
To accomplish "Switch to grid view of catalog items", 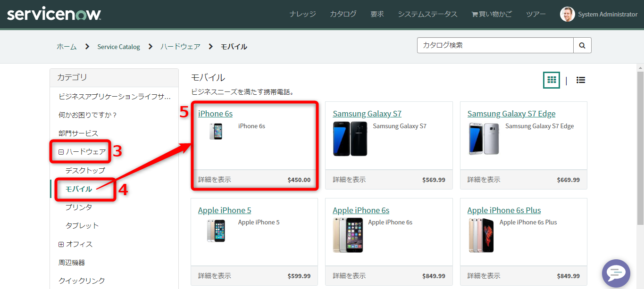I will [x=551, y=80].
